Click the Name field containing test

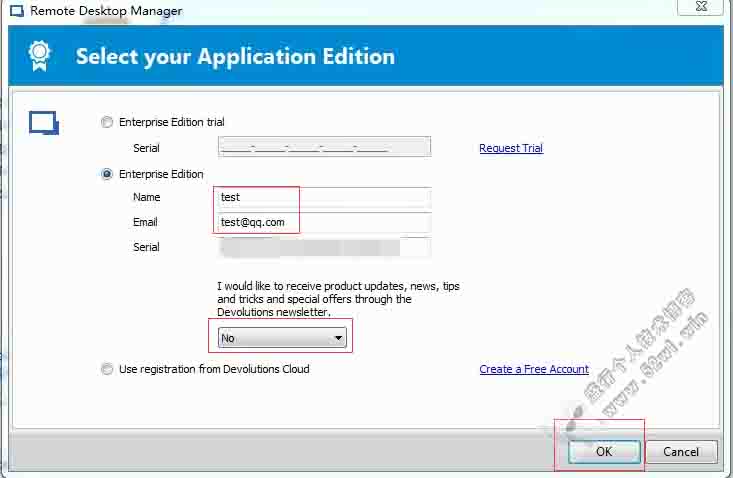pos(323,198)
